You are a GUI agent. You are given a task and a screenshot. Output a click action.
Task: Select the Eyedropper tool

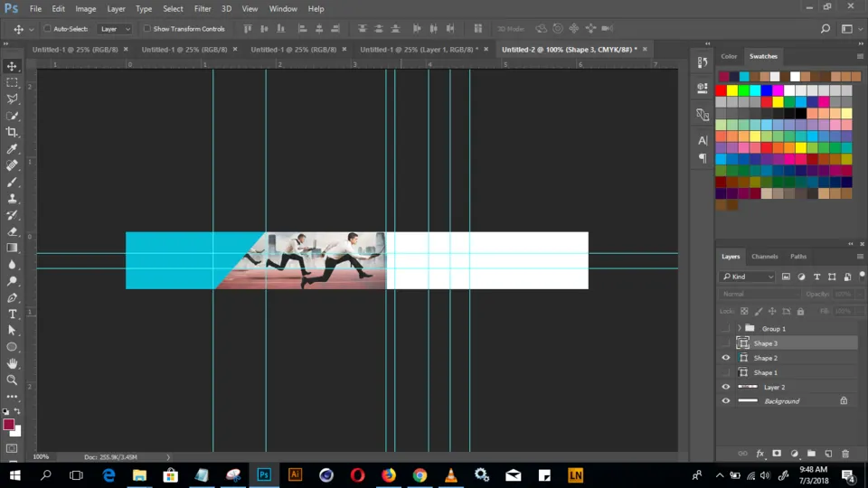(12, 149)
